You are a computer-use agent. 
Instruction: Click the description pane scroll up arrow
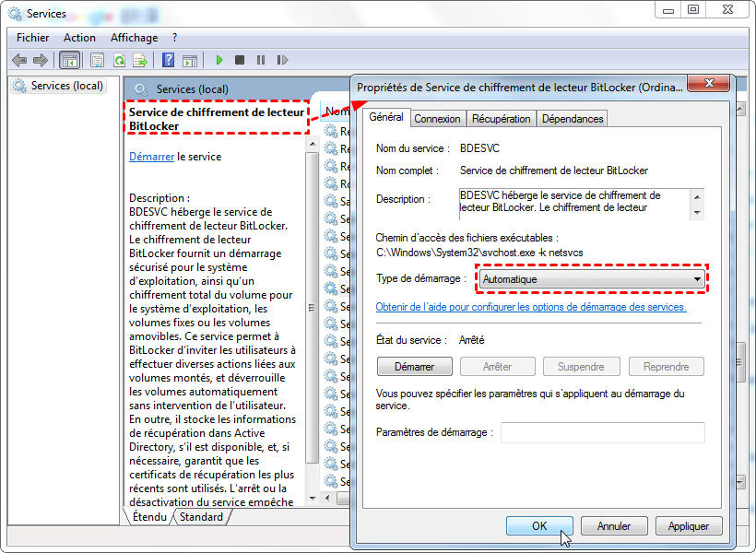click(313, 144)
